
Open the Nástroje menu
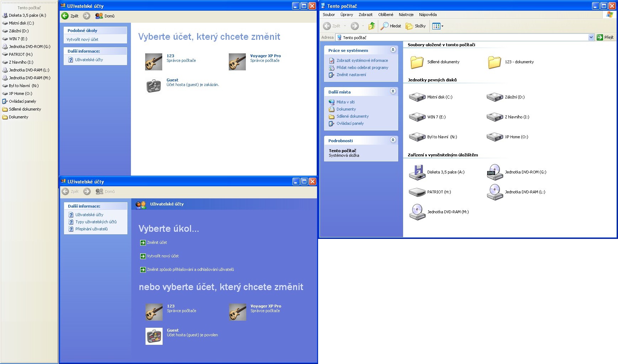[406, 15]
